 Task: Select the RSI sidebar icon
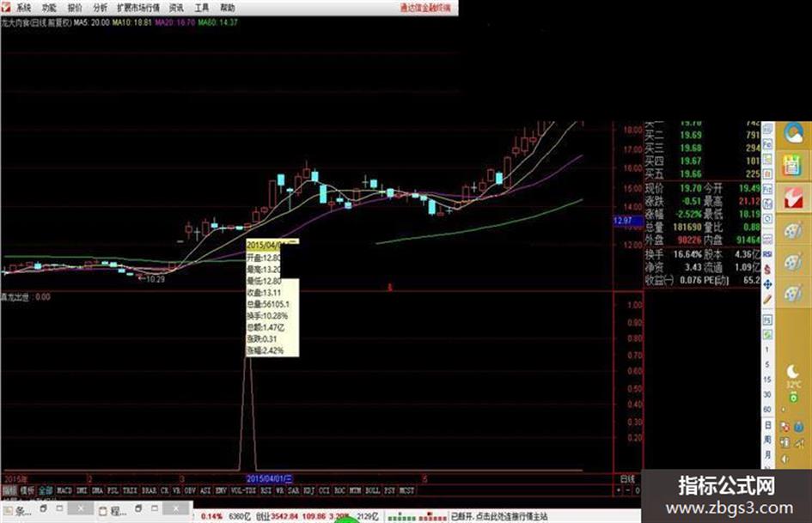pos(767,254)
